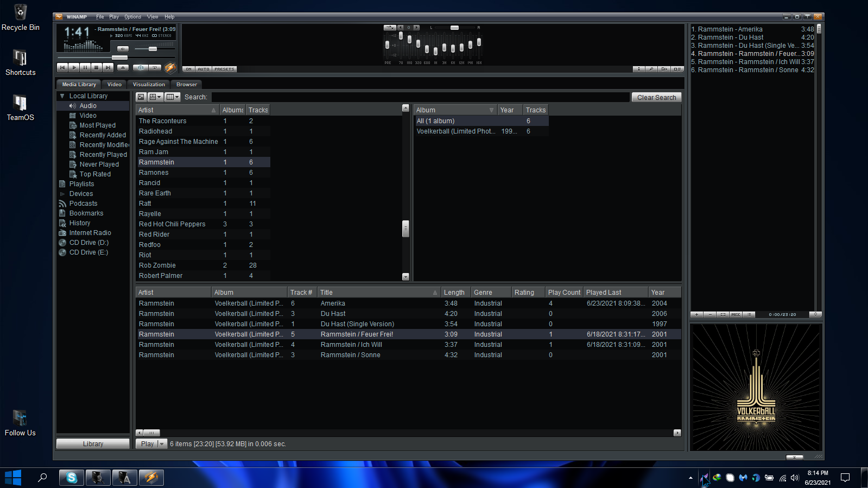Click the playlist editor toggle icon
868x488 pixels.
pos(677,69)
